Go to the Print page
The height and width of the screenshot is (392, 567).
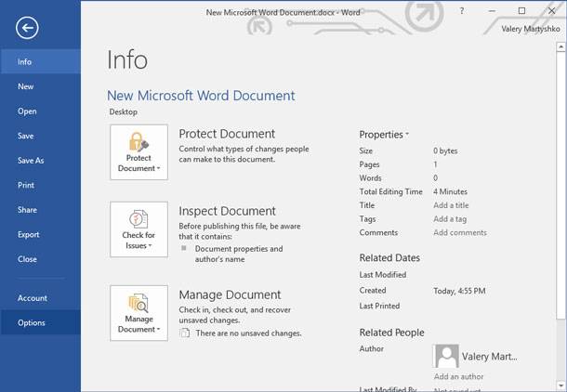pos(41,185)
